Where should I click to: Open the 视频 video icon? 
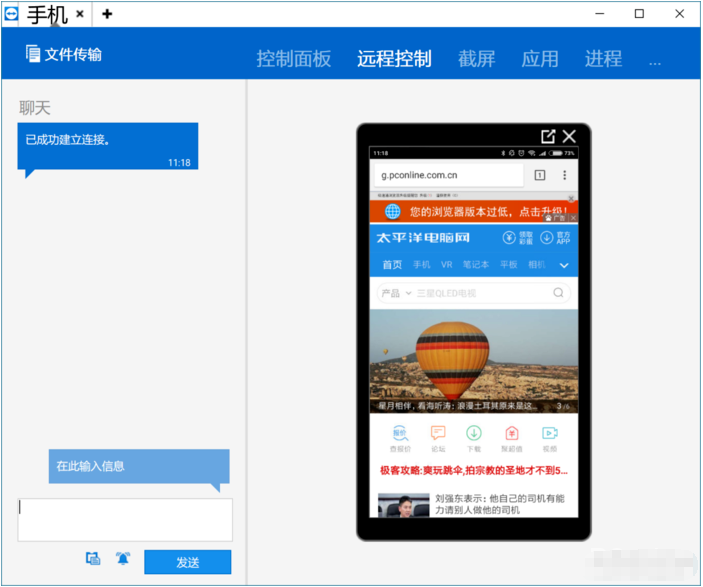tap(550, 439)
